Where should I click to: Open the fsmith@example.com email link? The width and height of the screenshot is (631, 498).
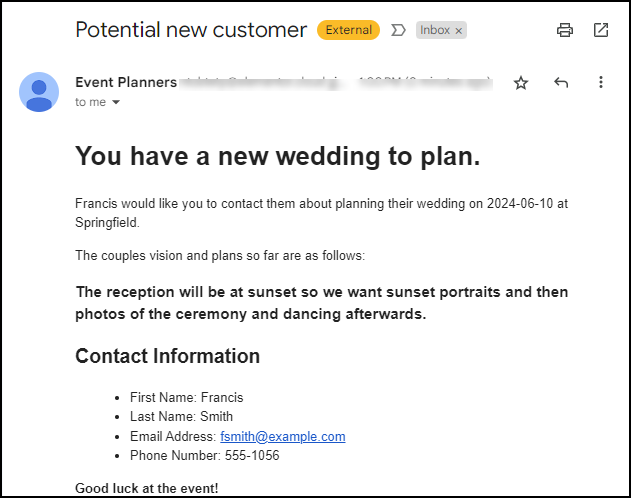click(x=283, y=436)
